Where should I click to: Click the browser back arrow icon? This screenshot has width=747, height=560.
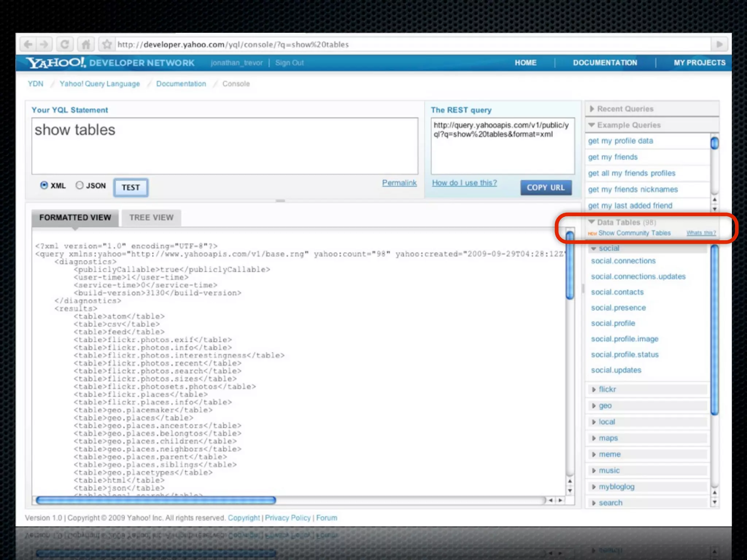coord(28,44)
